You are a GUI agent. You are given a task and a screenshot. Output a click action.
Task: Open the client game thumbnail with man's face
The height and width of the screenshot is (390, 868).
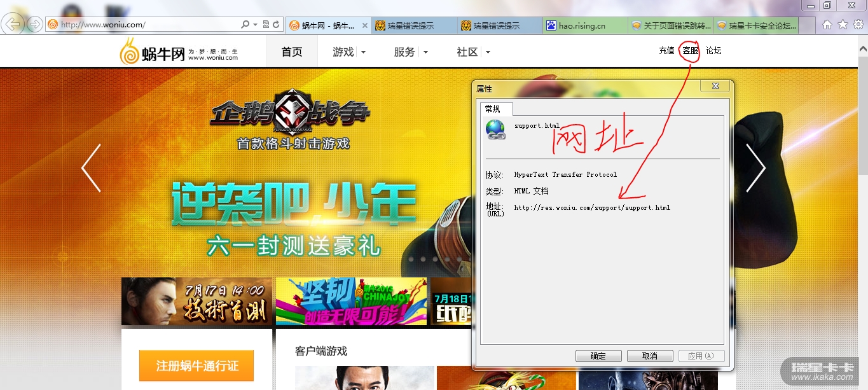364,378
